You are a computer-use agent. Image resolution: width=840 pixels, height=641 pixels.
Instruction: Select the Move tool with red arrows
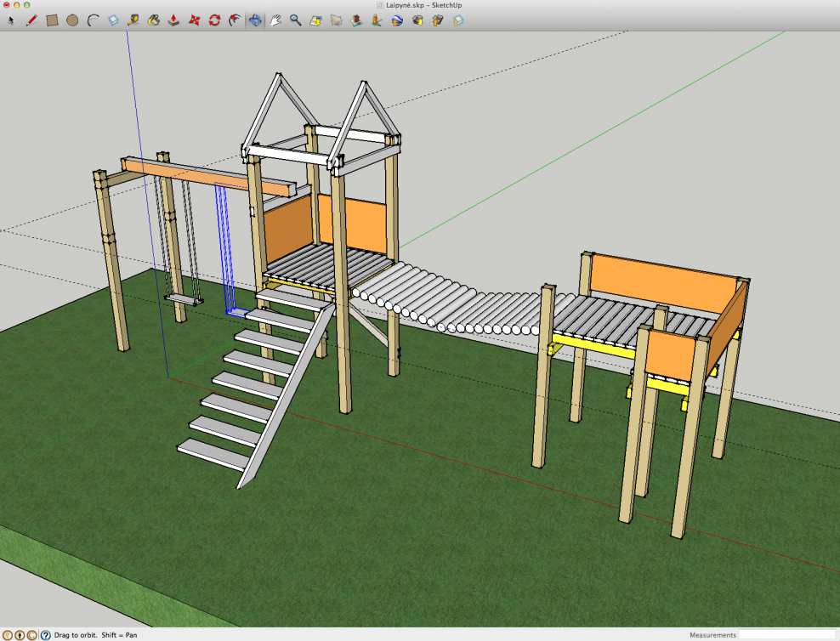195,20
